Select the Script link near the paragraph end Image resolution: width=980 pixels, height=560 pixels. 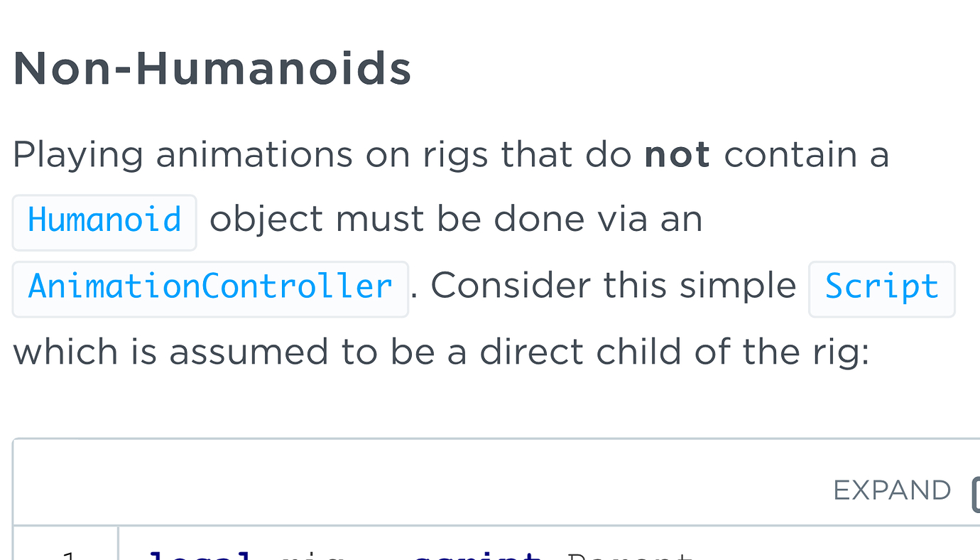coord(881,288)
